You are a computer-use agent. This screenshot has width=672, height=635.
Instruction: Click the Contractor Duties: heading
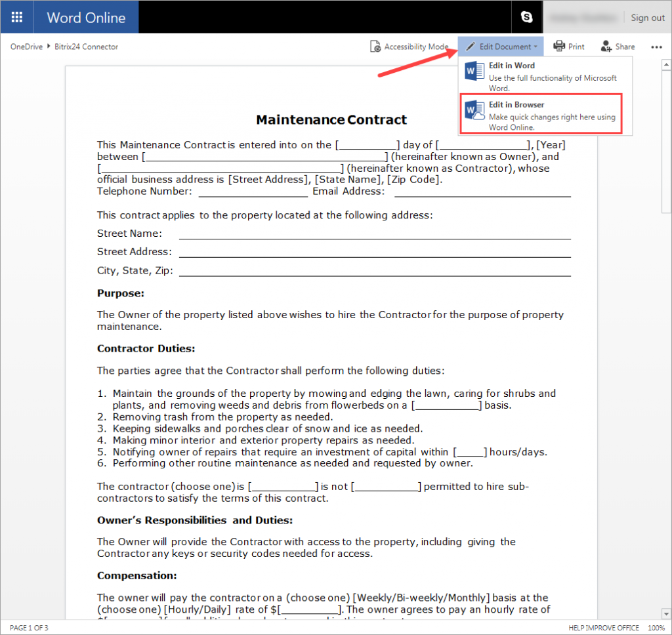(x=146, y=349)
